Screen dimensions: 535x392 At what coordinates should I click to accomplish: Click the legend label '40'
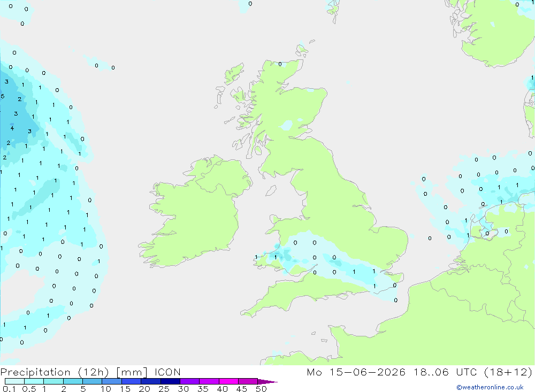(222, 389)
